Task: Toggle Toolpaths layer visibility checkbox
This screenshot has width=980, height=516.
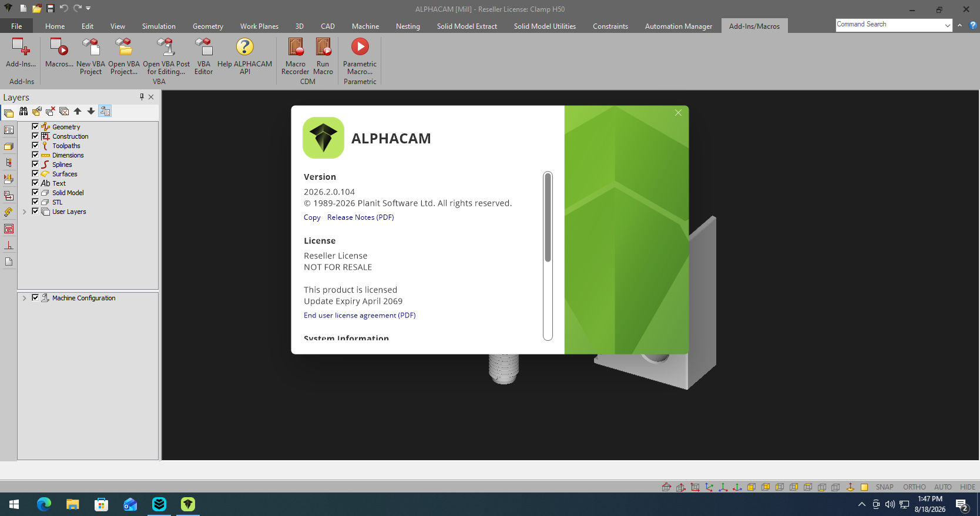Action: tap(35, 145)
